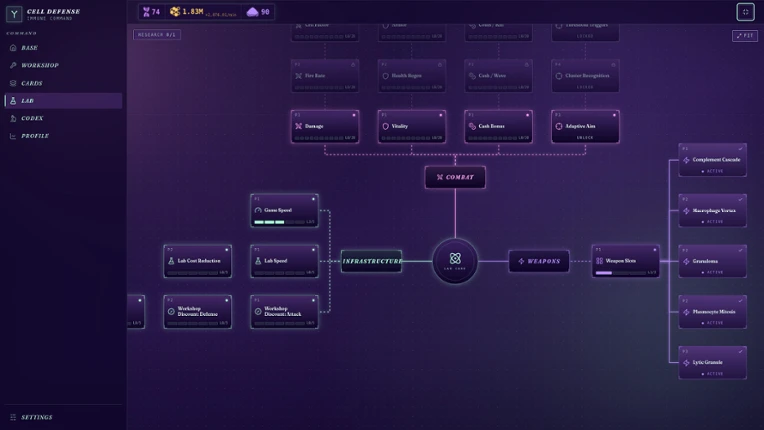Click the fullscreen icon at top right

click(745, 12)
